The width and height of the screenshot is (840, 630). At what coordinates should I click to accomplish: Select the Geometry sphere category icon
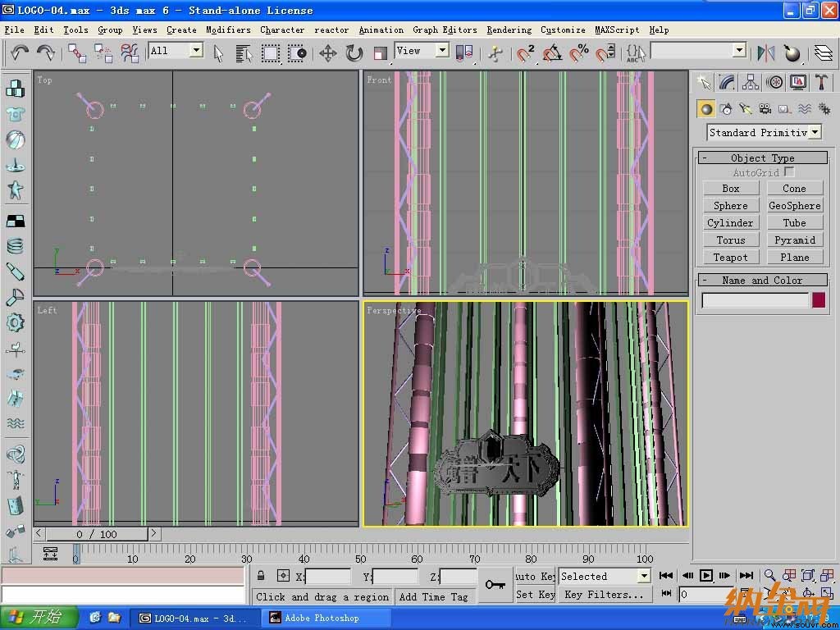pos(706,109)
